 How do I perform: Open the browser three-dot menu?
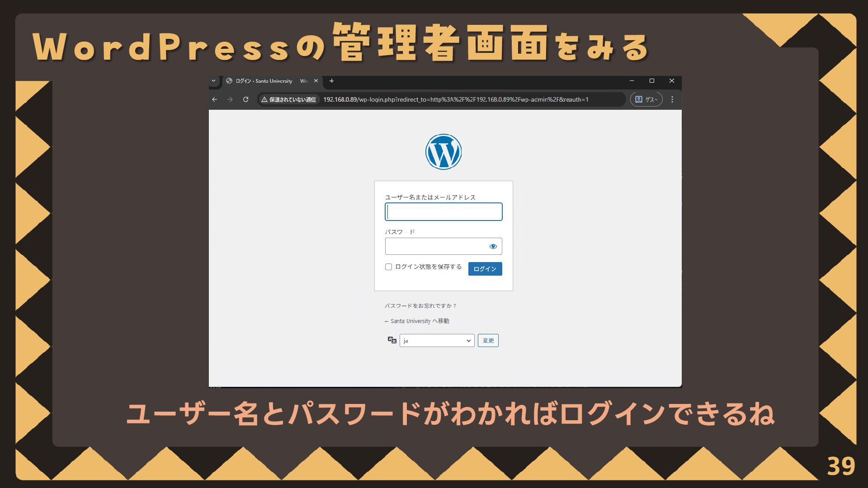672,99
